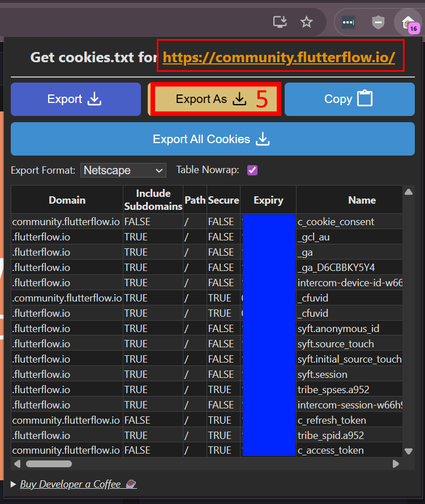Select the syft.session cookie name
Image resolution: width=425 pixels, height=504 pixels.
tap(323, 374)
